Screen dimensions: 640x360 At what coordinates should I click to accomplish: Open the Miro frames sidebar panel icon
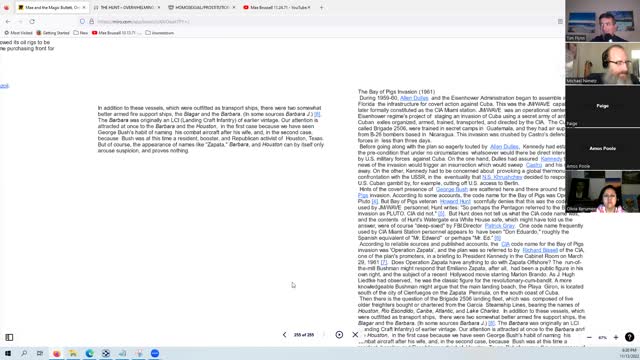9,337
